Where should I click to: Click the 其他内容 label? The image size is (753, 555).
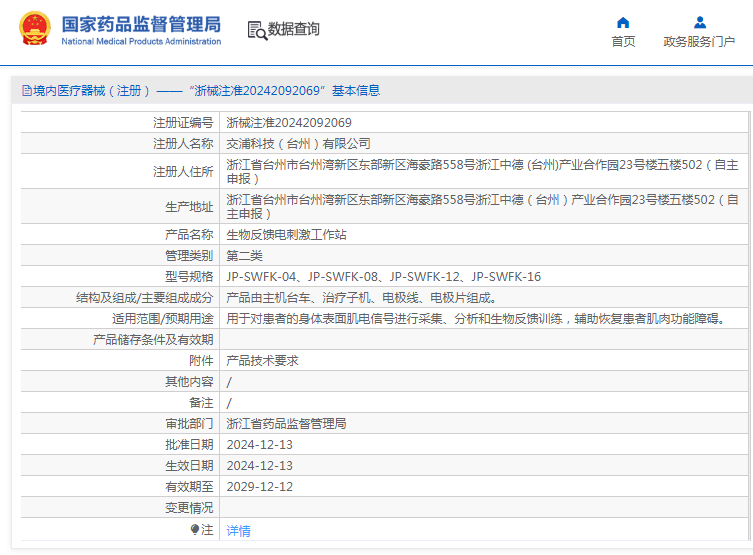pyautogui.click(x=189, y=382)
